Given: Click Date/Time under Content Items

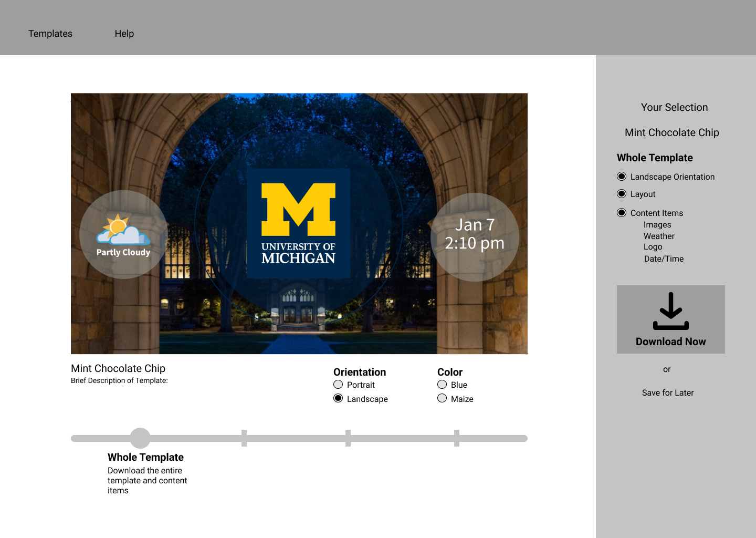Looking at the screenshot, I should [x=664, y=258].
